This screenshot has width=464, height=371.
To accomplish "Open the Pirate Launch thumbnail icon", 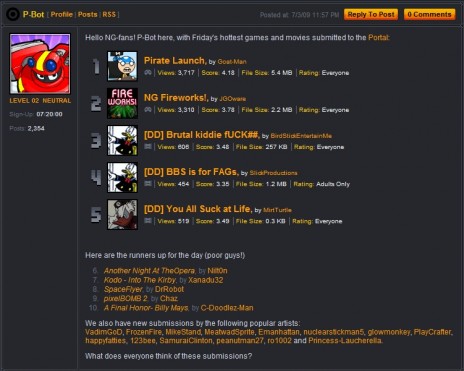I will click(122, 66).
